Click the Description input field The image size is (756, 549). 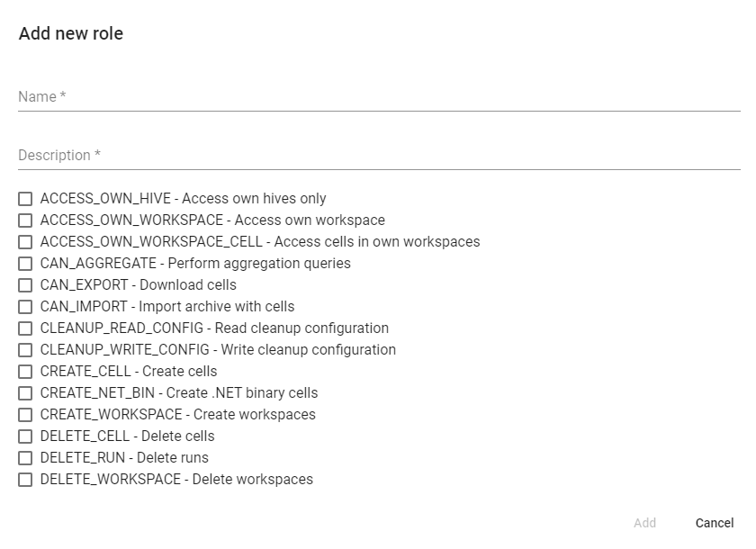click(378, 155)
